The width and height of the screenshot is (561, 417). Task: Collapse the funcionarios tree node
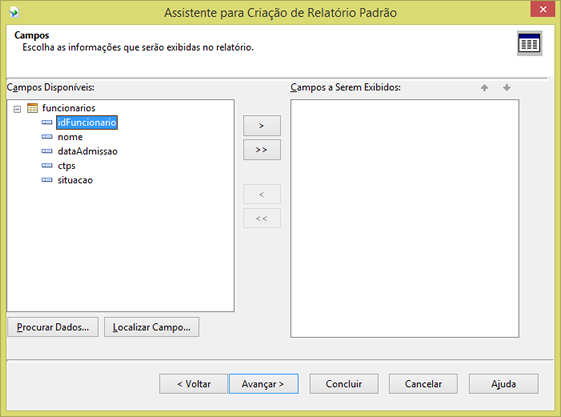click(17, 109)
